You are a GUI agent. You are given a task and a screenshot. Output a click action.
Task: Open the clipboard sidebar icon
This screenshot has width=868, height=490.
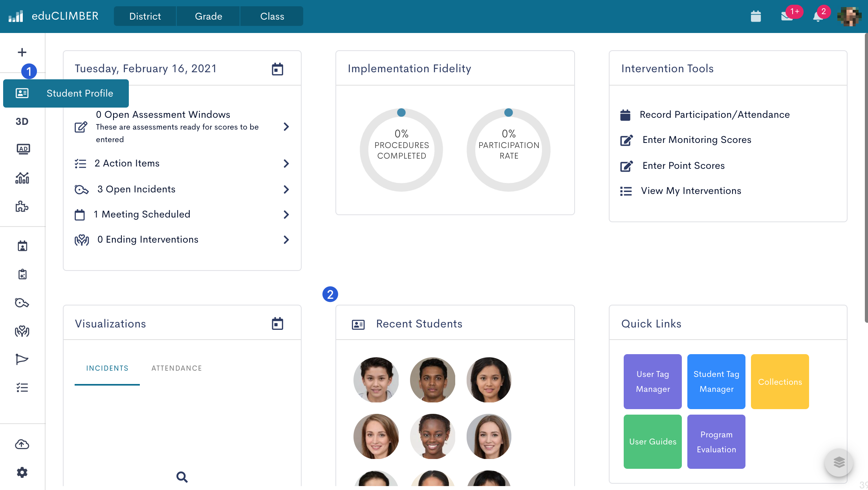22,274
